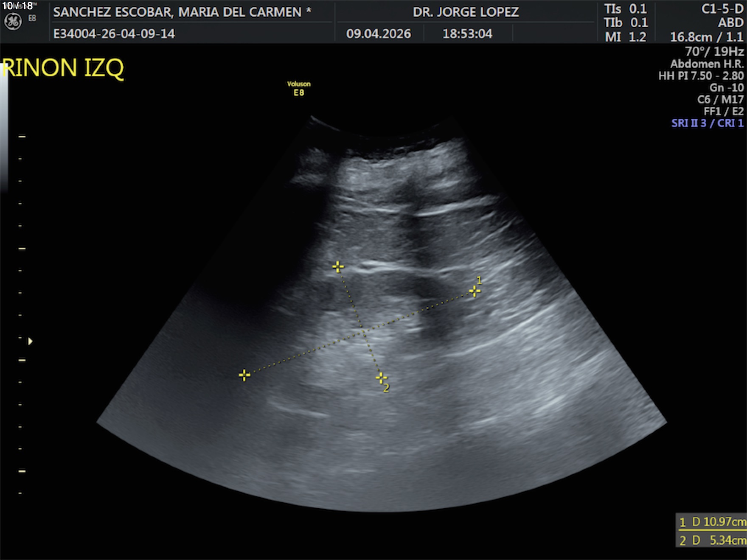Image resolution: width=747 pixels, height=560 pixels.
Task: Click the focal zone triangle marker
Action: (x=30, y=341)
